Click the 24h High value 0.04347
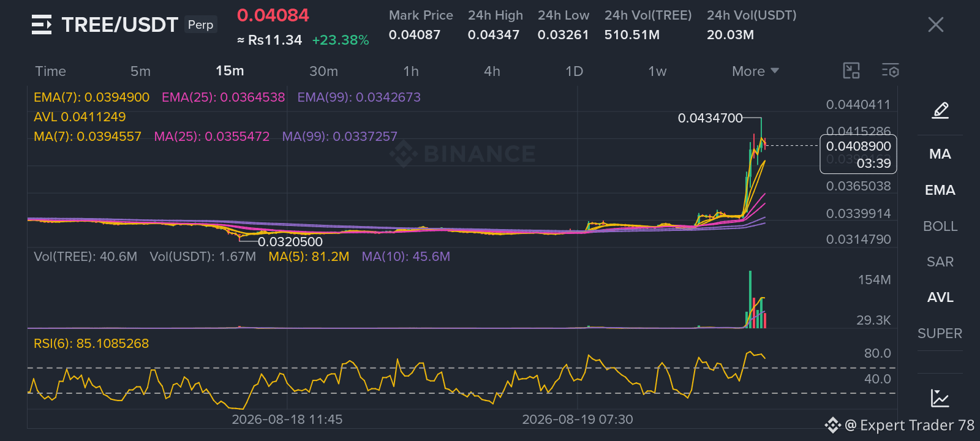The height and width of the screenshot is (441, 980). [494, 35]
